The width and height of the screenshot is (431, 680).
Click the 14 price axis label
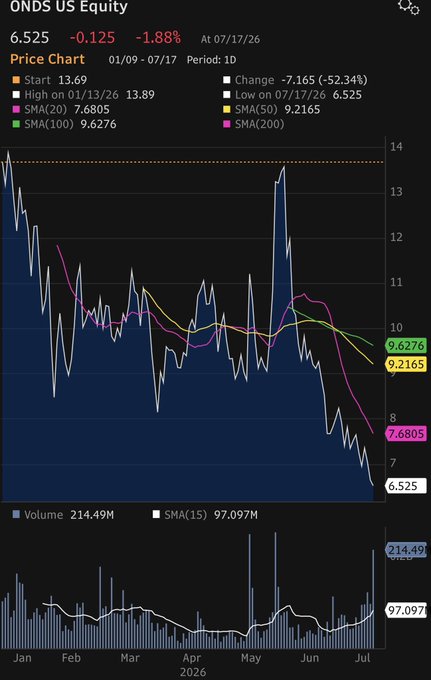(x=396, y=147)
